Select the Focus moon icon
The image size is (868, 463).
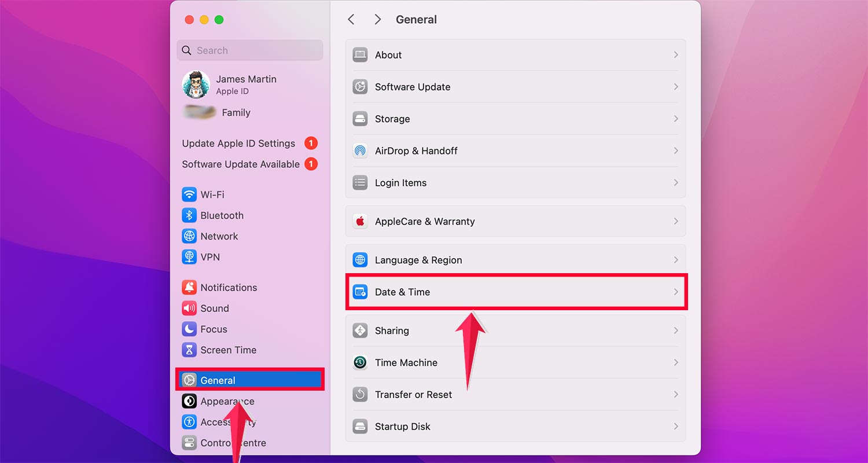190,329
